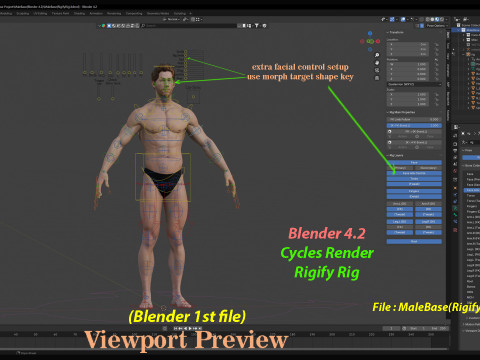Toggle perspective/orthographic grid gizmo icon
The width and height of the screenshot is (480, 360).
(x=377, y=78)
